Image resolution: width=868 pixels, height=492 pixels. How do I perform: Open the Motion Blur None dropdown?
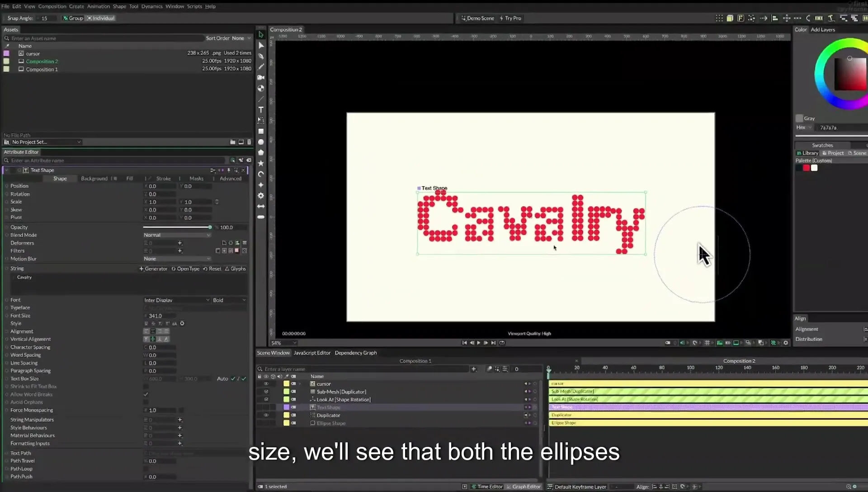coord(177,259)
